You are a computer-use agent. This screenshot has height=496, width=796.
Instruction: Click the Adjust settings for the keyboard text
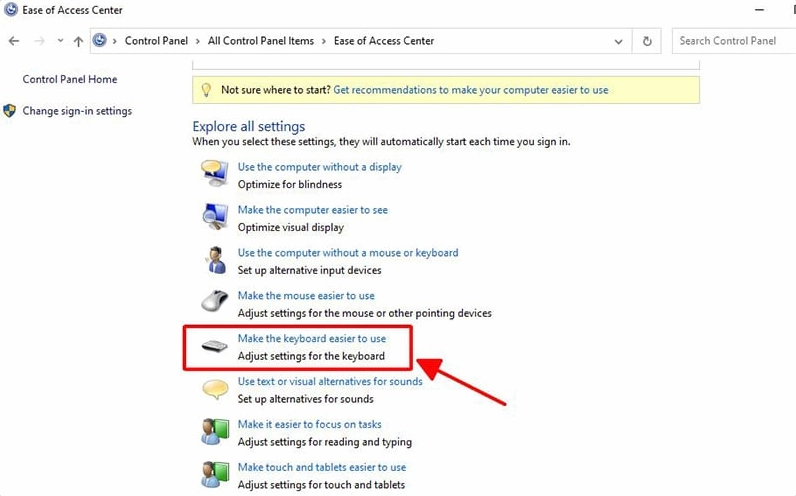click(x=311, y=356)
